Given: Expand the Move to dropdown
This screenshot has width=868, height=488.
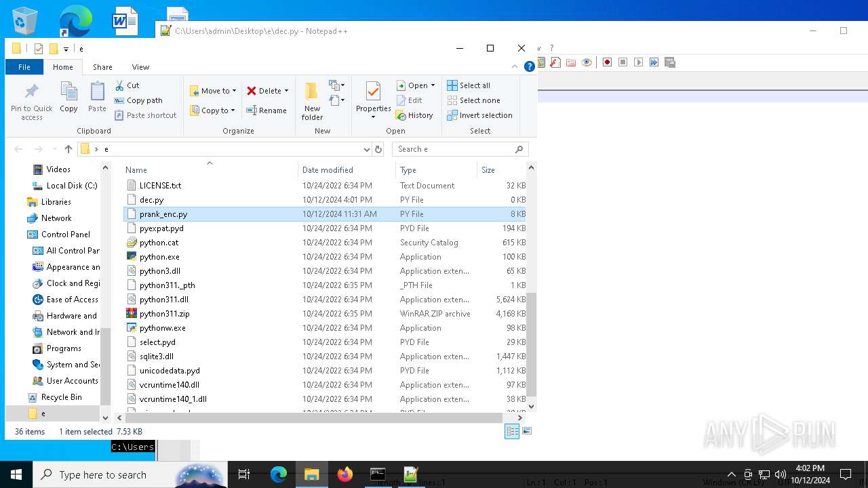Looking at the screenshot, I should 234,91.
